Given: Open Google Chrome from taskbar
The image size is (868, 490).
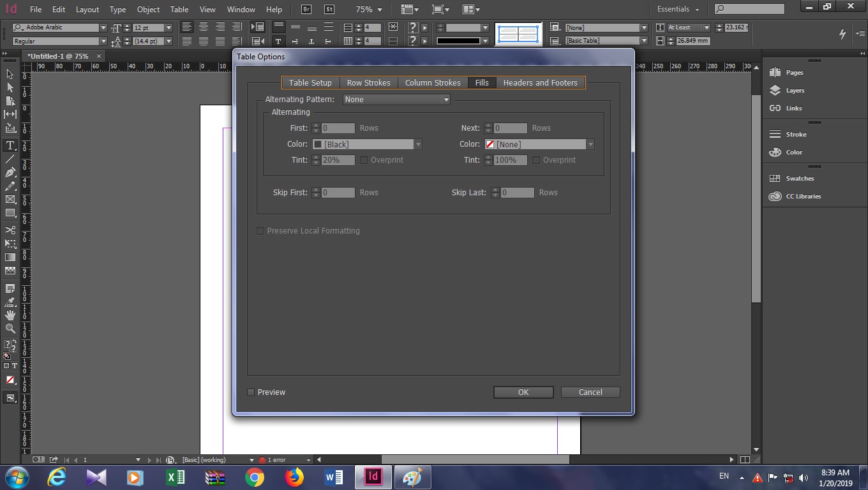Looking at the screenshot, I should click(254, 477).
